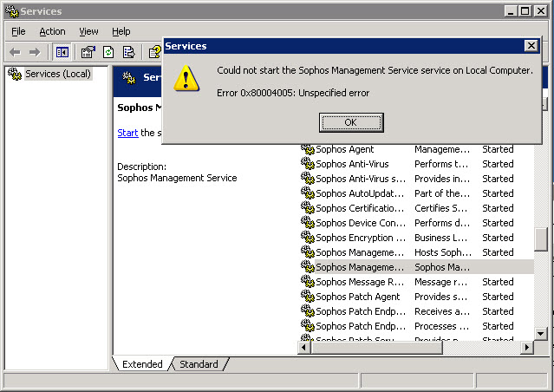Viewport: 554px width, 392px height.
Task: Minimize the Services console window
Action: 510,11
